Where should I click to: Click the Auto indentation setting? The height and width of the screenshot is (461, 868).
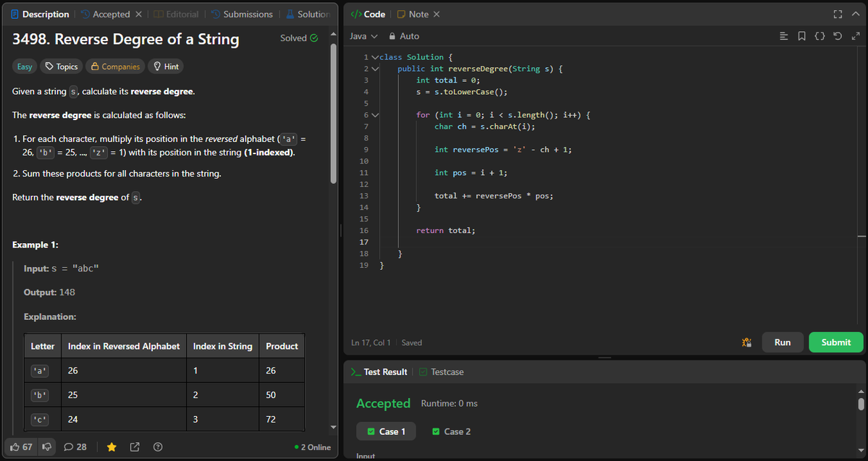403,36
